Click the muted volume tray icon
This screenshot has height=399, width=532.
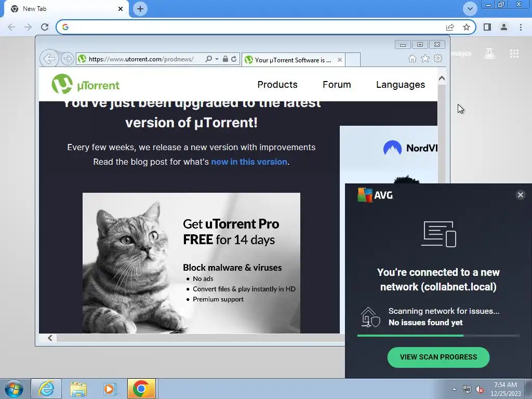pyautogui.click(x=480, y=390)
